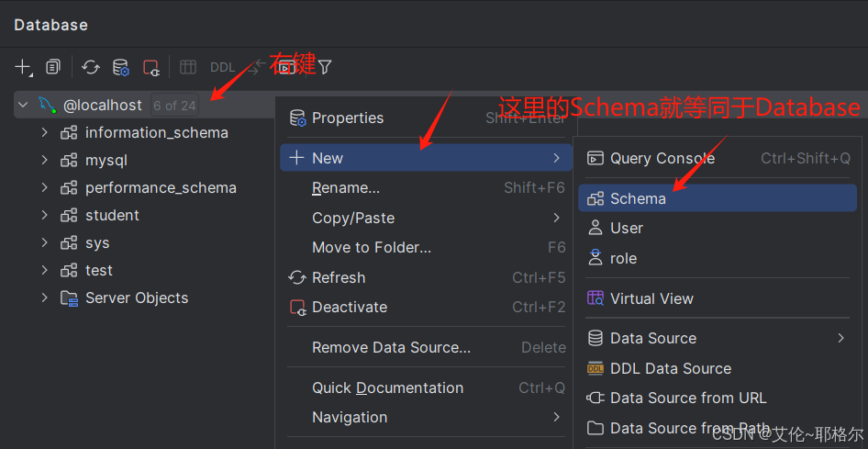Click the refresh icon in Database toolbar
Viewport: 868px width, 449px height.
[91, 67]
